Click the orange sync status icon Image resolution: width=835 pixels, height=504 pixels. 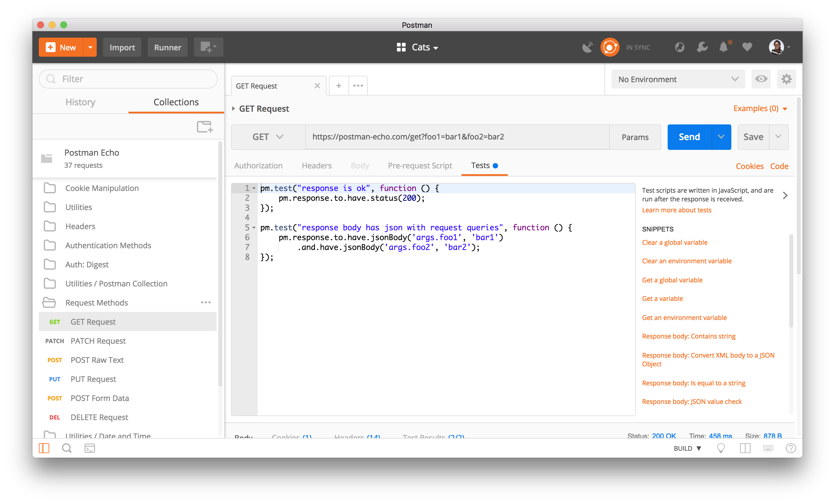click(x=610, y=47)
